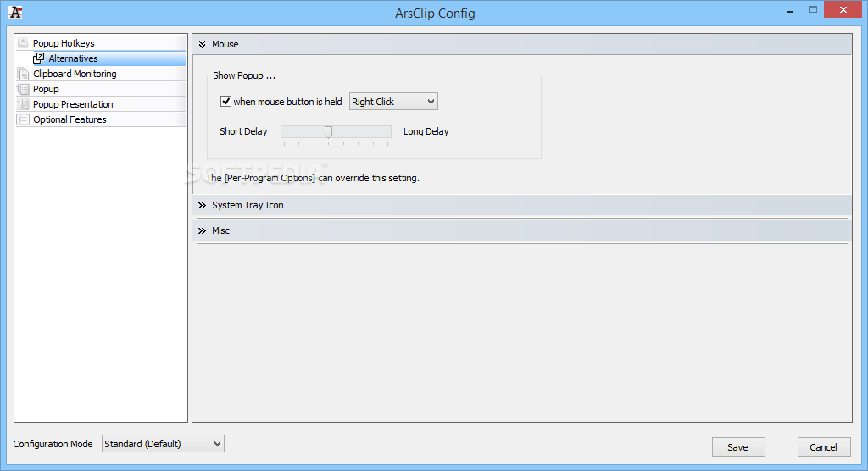The height and width of the screenshot is (471, 868).
Task: Expand the System Tray Icon section
Action: (202, 205)
